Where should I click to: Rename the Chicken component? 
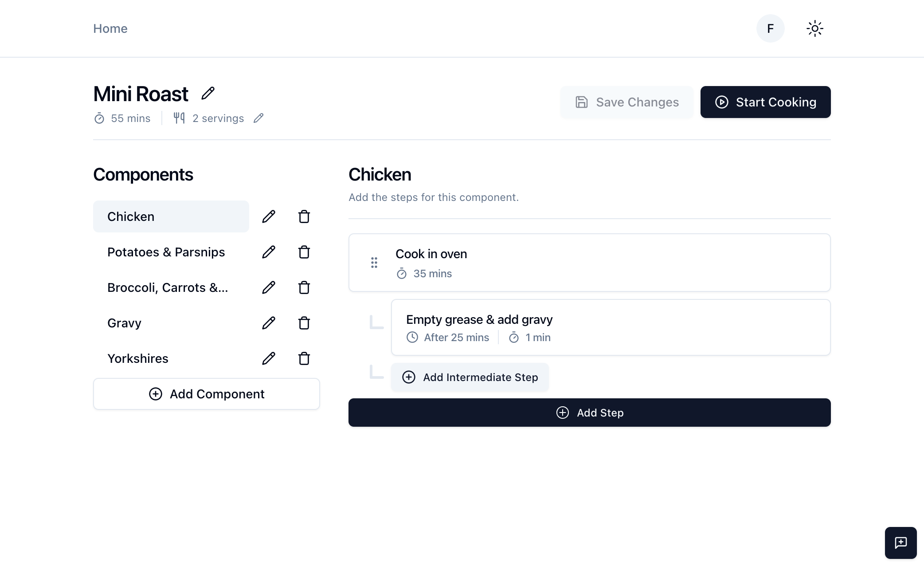269,216
